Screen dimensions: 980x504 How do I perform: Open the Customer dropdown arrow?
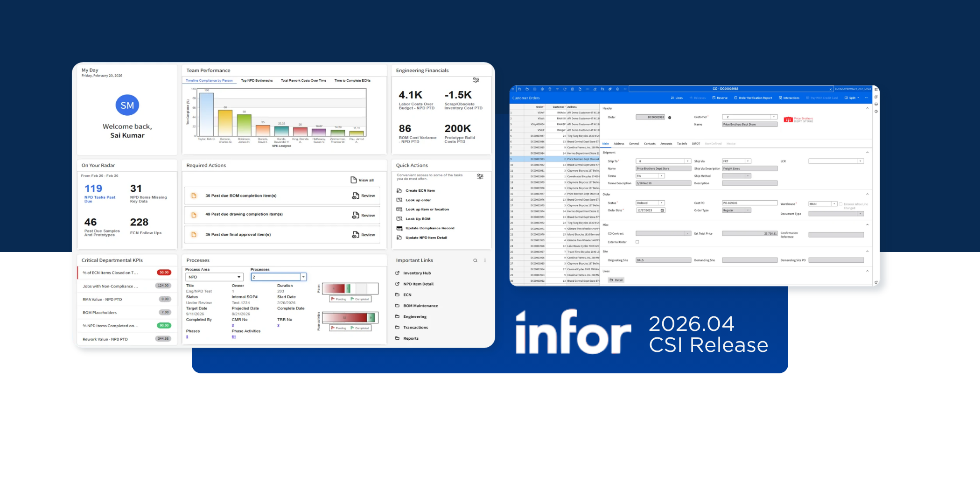(774, 117)
